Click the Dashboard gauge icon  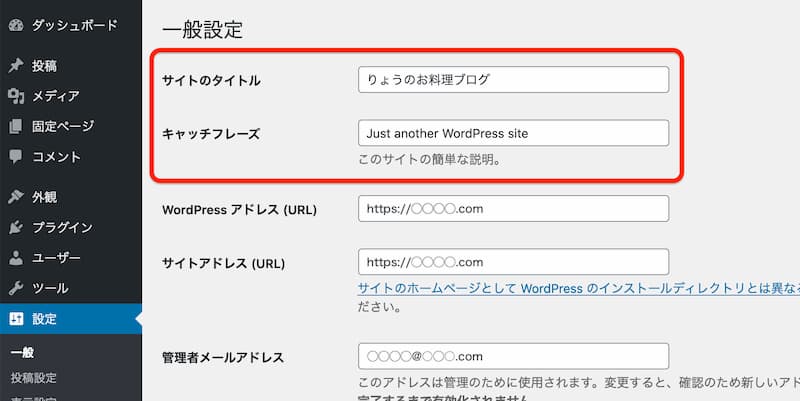(16, 25)
